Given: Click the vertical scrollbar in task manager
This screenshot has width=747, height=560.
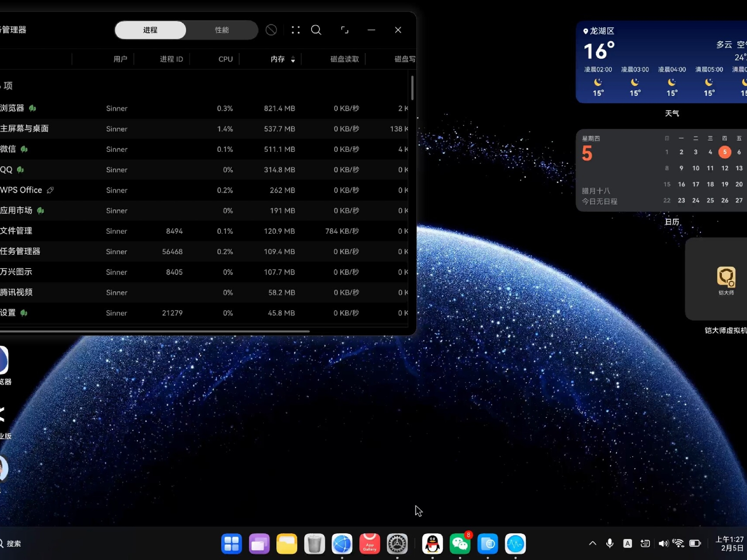Looking at the screenshot, I should coord(412,88).
